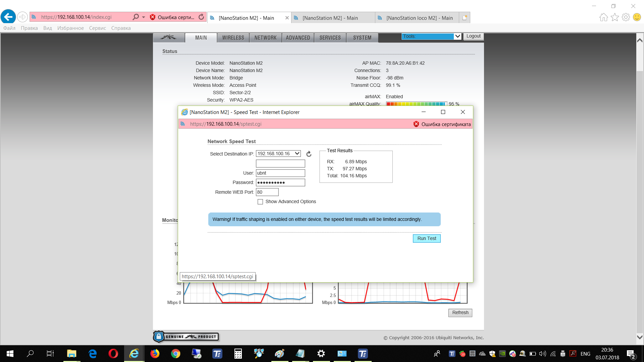Open IE settings gear icon
The height and width of the screenshot is (362, 644).
(x=626, y=17)
